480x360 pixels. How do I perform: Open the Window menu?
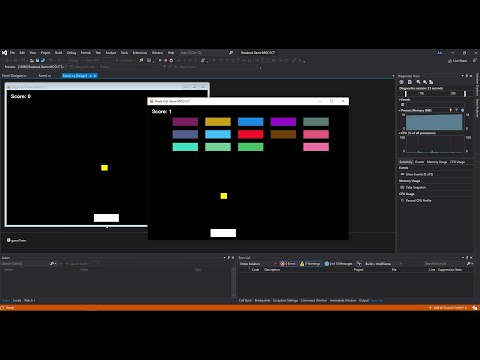coord(157,53)
